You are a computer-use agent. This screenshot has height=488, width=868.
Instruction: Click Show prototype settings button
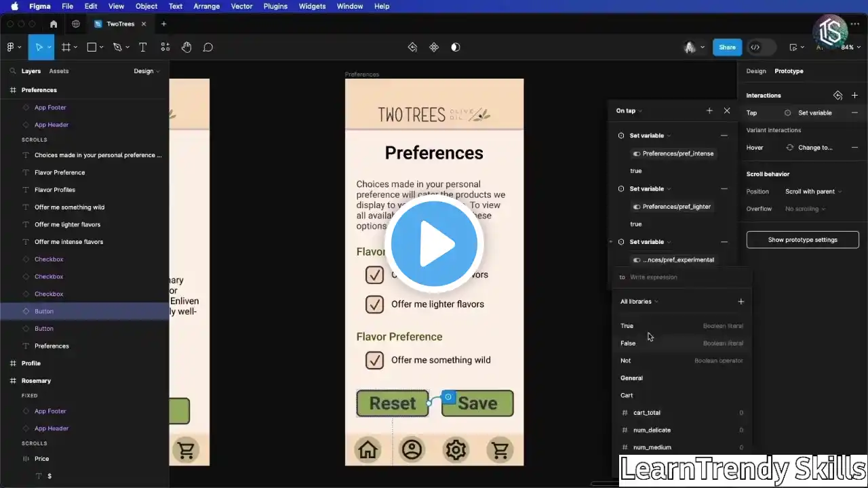[x=802, y=240]
